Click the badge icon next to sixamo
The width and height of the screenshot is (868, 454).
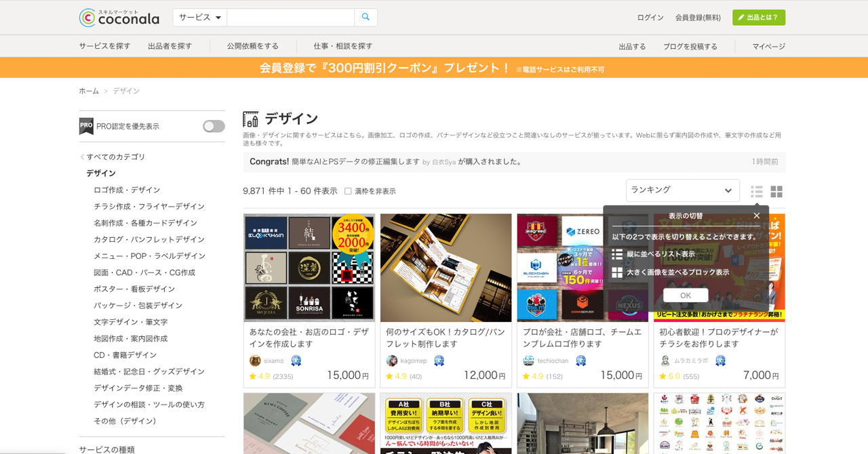(x=296, y=360)
